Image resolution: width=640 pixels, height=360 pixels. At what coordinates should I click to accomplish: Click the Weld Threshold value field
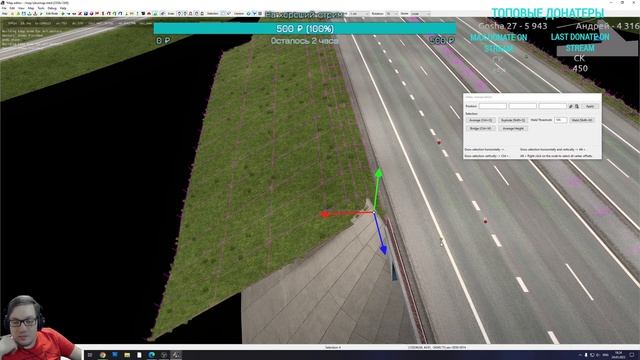[x=560, y=120]
